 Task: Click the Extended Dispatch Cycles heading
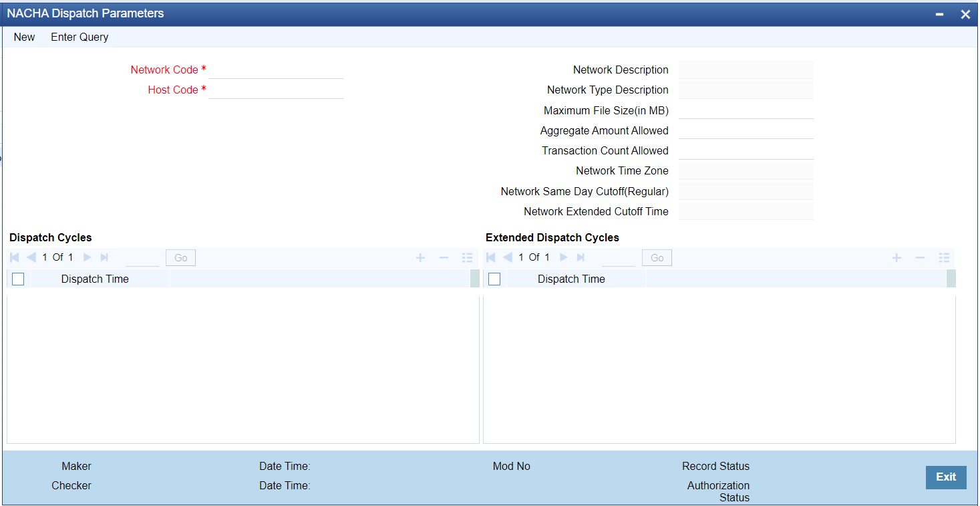(x=552, y=237)
